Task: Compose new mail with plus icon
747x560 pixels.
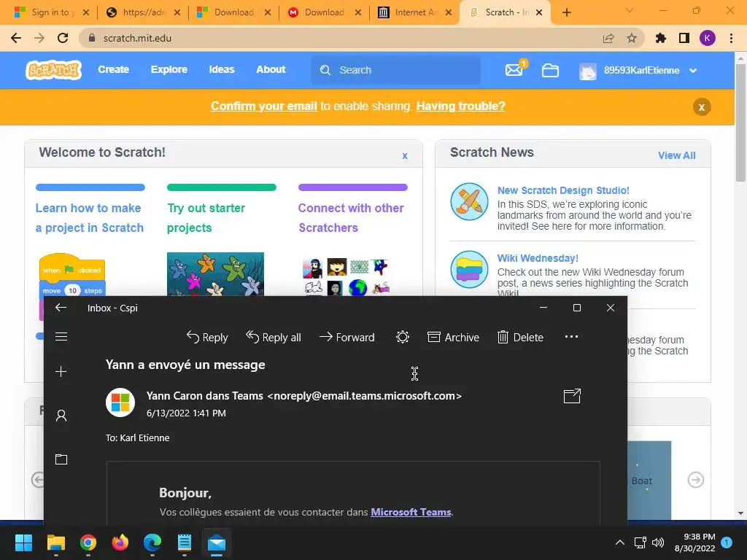Action: point(61,372)
